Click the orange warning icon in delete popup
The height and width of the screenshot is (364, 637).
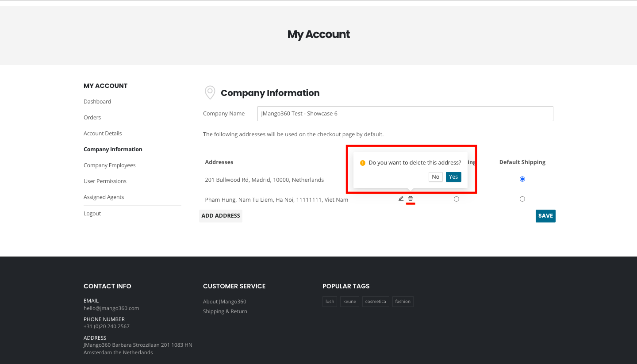[363, 163]
